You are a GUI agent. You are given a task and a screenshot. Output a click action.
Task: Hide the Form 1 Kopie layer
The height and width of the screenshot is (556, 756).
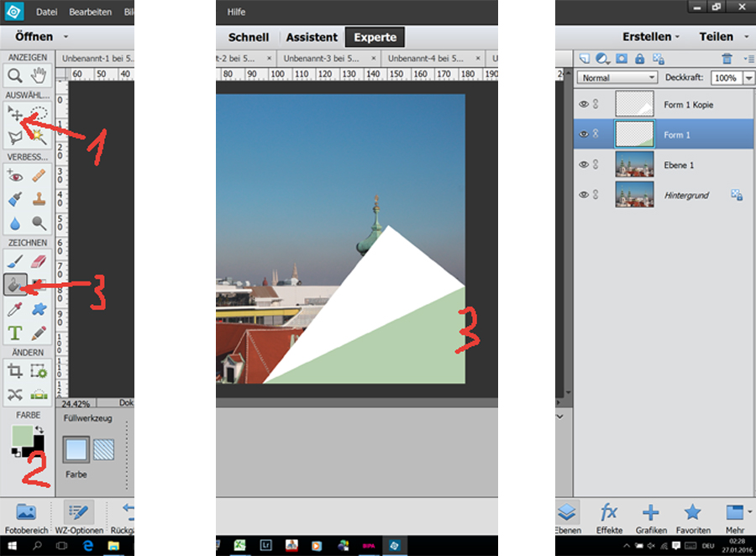584,104
